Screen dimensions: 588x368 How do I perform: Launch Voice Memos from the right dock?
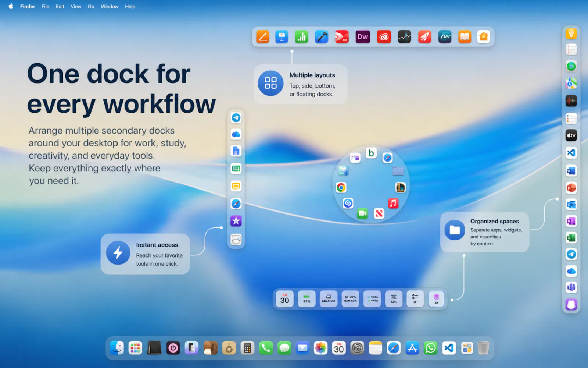571,101
